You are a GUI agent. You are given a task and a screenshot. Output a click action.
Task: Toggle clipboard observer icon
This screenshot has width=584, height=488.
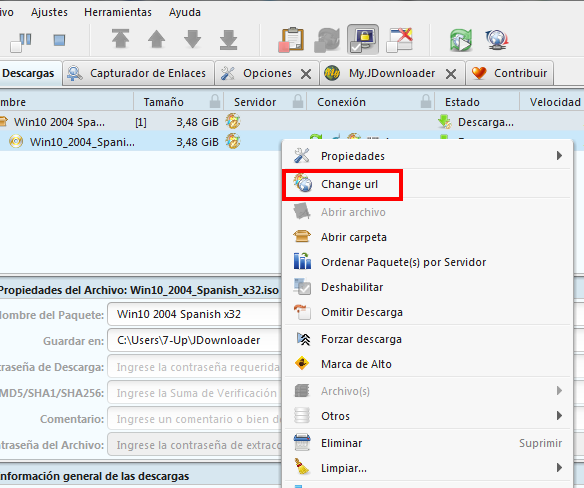pos(291,39)
